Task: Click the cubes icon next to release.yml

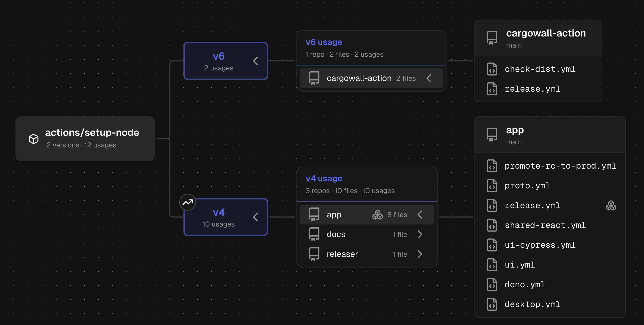Action: 611,206
